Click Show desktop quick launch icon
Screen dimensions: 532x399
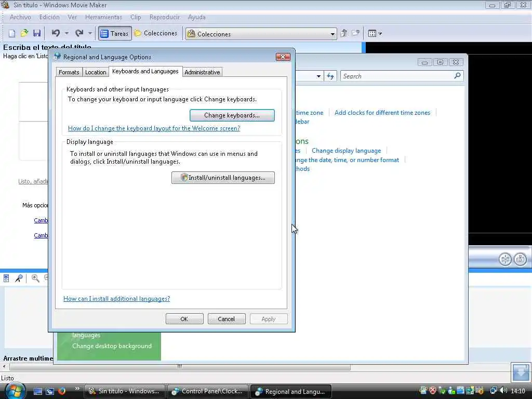click(37, 391)
